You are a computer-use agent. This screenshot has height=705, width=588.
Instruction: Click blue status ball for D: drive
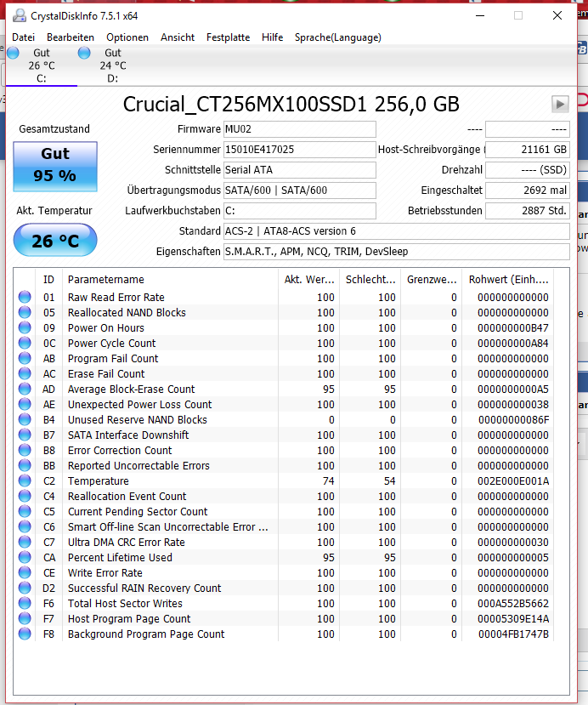(84, 53)
